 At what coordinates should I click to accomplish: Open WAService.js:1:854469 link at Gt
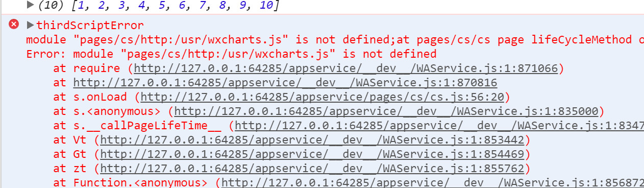coord(313,154)
